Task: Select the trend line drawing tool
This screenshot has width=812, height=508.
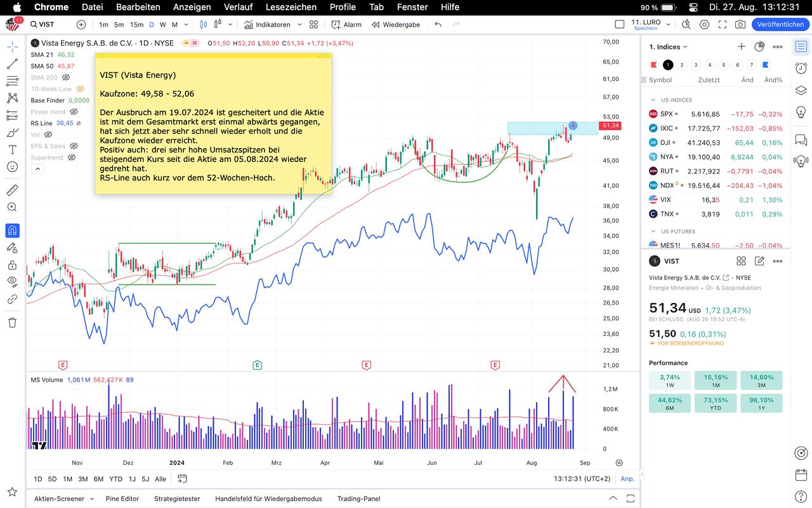Action: (12, 64)
